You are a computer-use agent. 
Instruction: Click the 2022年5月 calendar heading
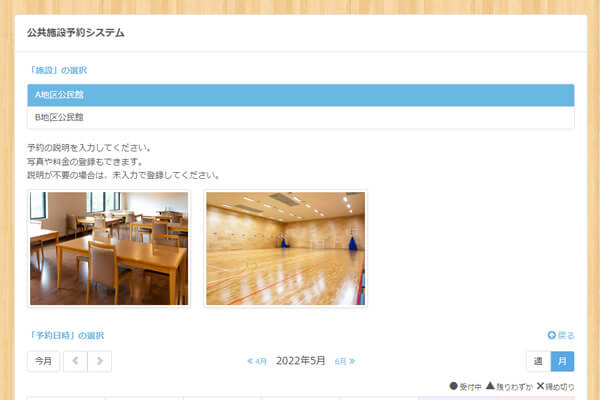point(300,361)
